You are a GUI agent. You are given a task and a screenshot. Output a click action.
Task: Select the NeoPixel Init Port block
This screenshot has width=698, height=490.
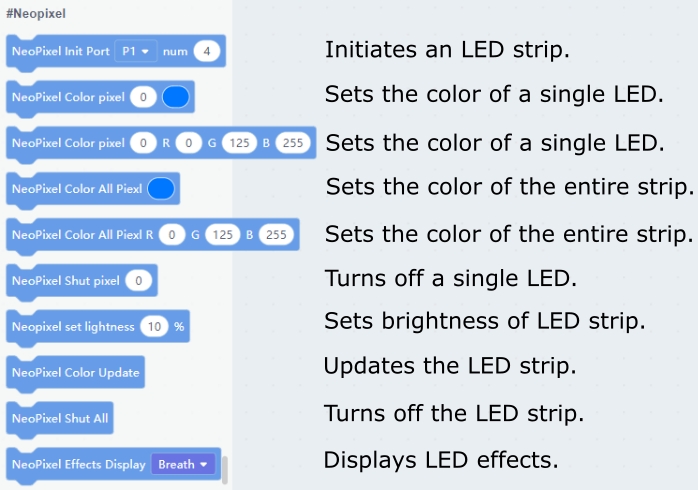click(60, 51)
